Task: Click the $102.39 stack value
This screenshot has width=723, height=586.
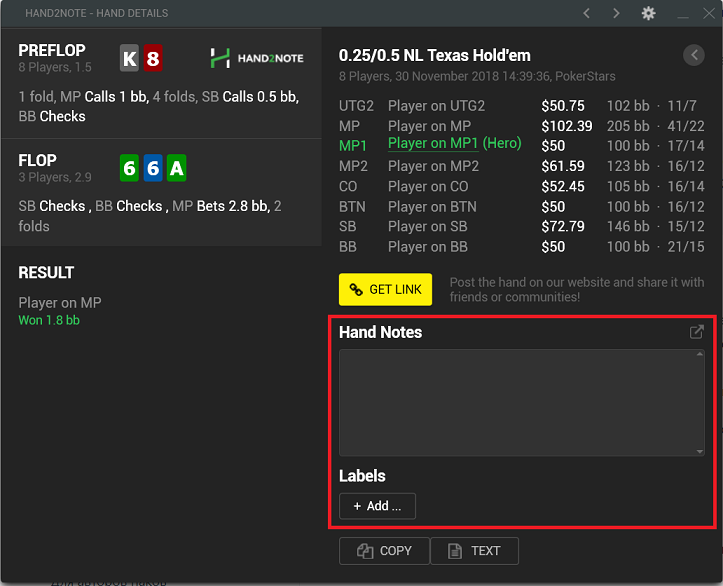Action: (567, 126)
